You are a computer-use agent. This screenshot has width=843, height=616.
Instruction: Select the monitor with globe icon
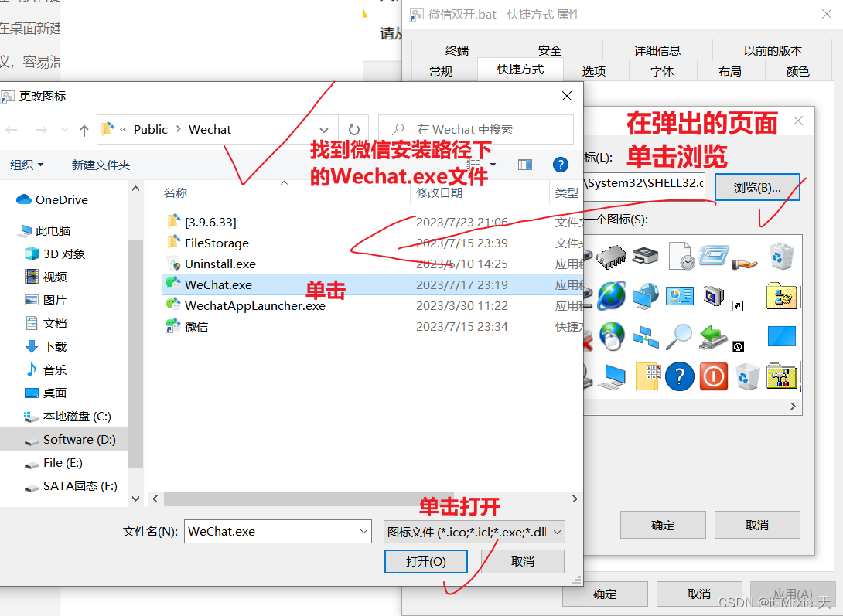click(x=646, y=296)
